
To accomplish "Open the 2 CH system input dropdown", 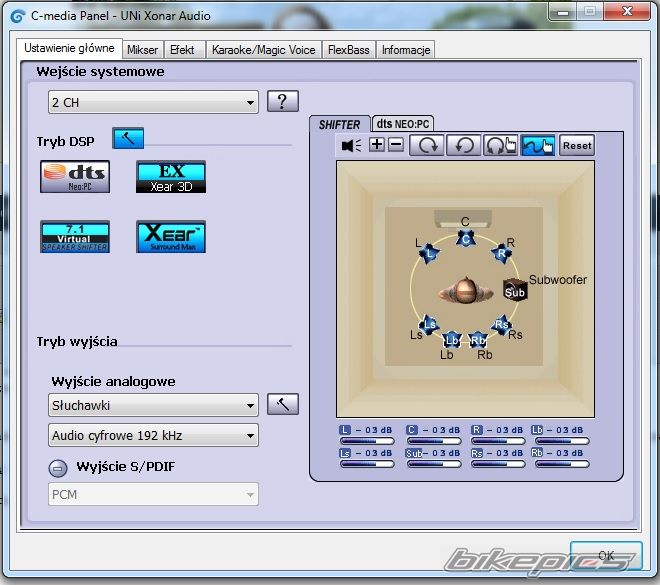I will (153, 102).
